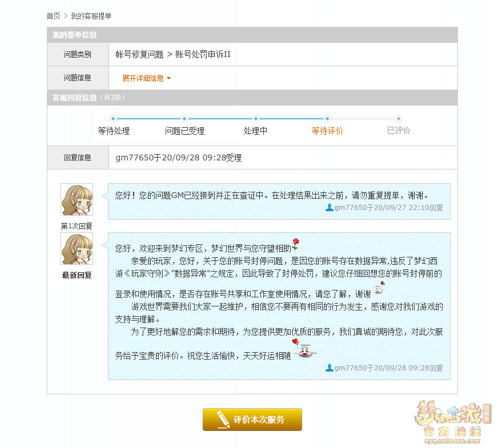The height and width of the screenshot is (448, 498).
Task: Click the user icon beside the 22:10 reply
Action: 330,208
